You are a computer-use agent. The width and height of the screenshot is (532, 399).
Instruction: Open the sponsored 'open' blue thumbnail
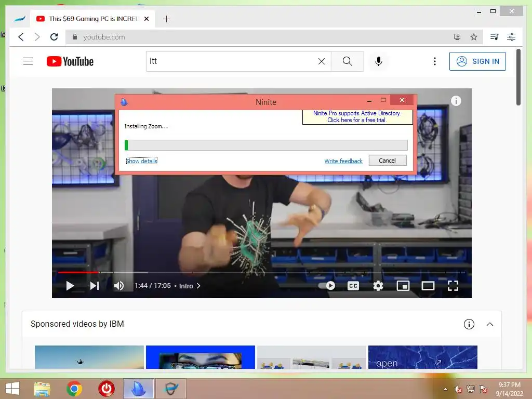pos(423,357)
